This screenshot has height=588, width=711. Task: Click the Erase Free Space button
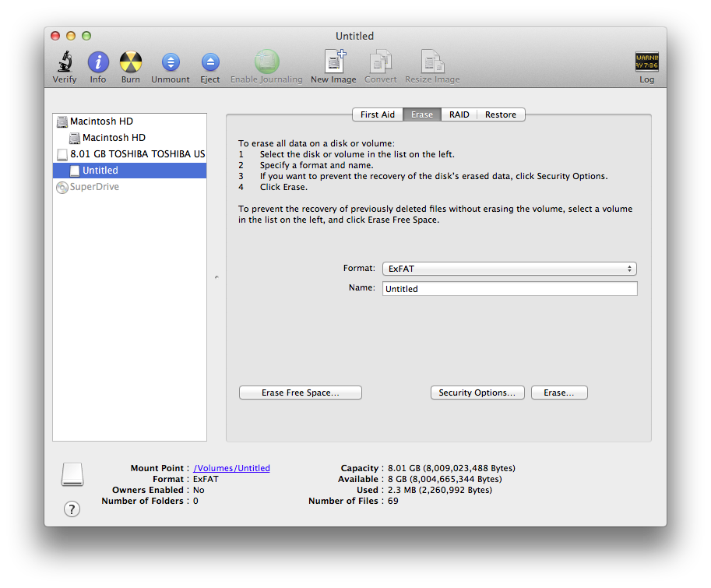300,393
